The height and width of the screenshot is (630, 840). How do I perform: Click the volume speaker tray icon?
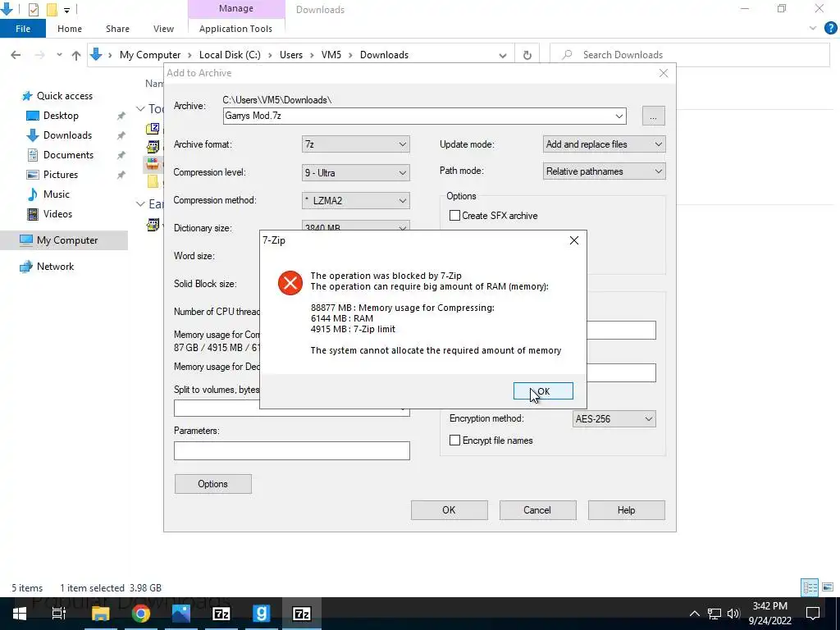pos(734,614)
